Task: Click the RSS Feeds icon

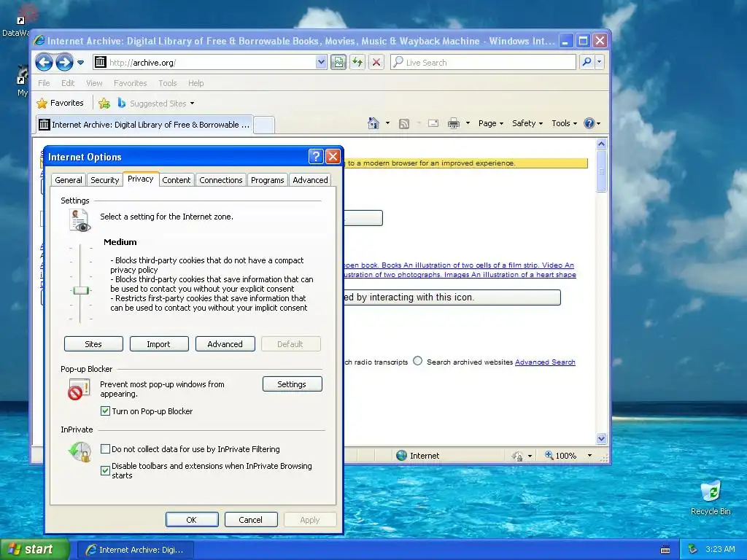Action: pos(404,123)
